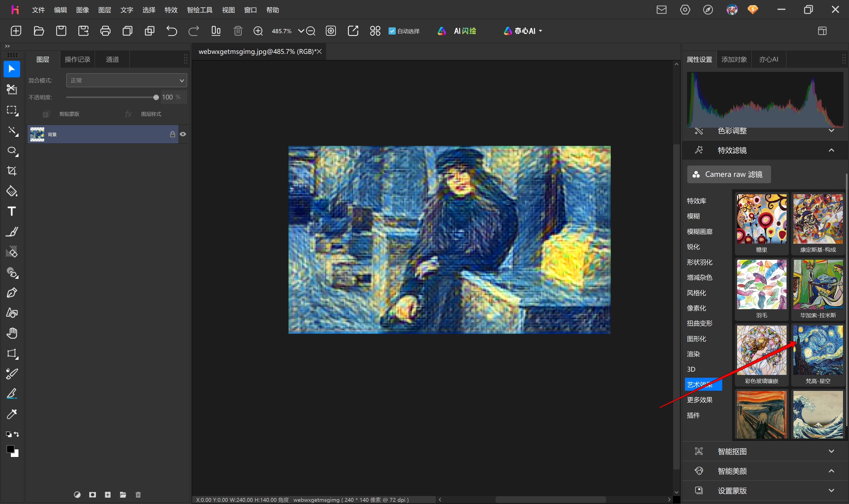This screenshot has height=504, width=849.
Task: Redo the action
Action: click(193, 31)
